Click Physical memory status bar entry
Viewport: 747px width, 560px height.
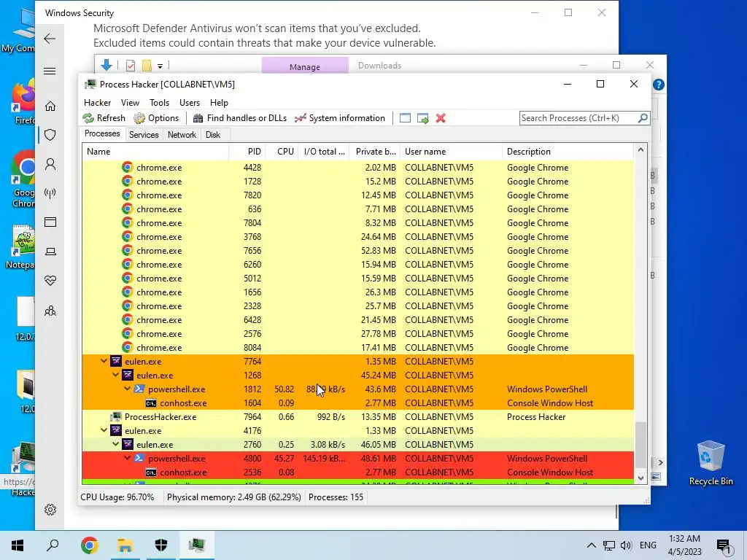coord(234,497)
